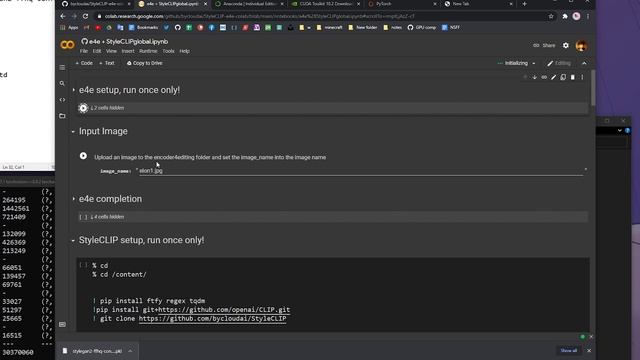The height and width of the screenshot is (360, 640).
Task: Close the downloads bar
Action: coord(589,351)
